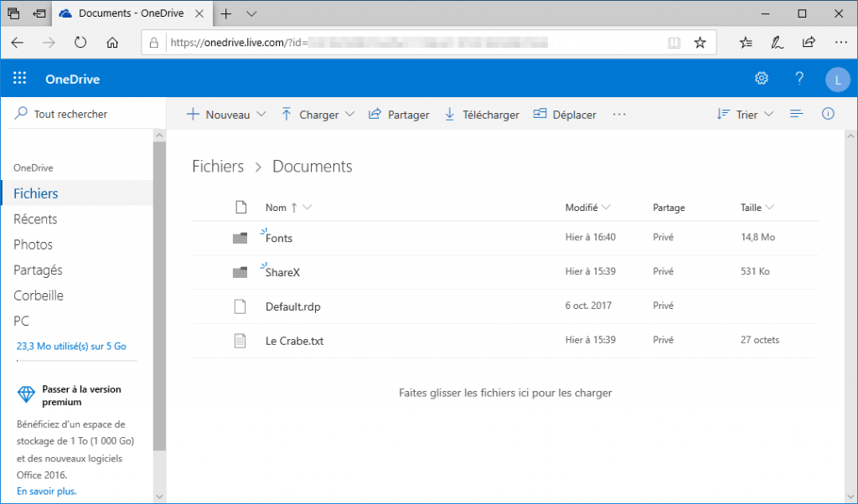The width and height of the screenshot is (858, 504).
Task: Open OneDrive settings gear icon
Action: (761, 78)
